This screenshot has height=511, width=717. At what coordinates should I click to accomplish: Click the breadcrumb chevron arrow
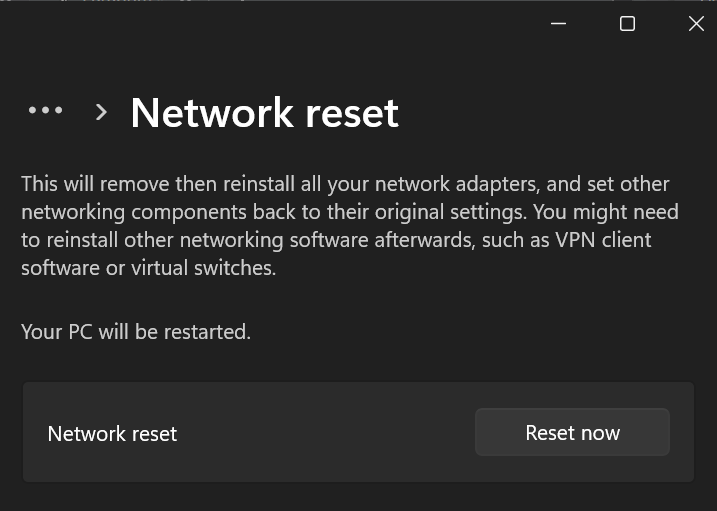click(x=101, y=112)
